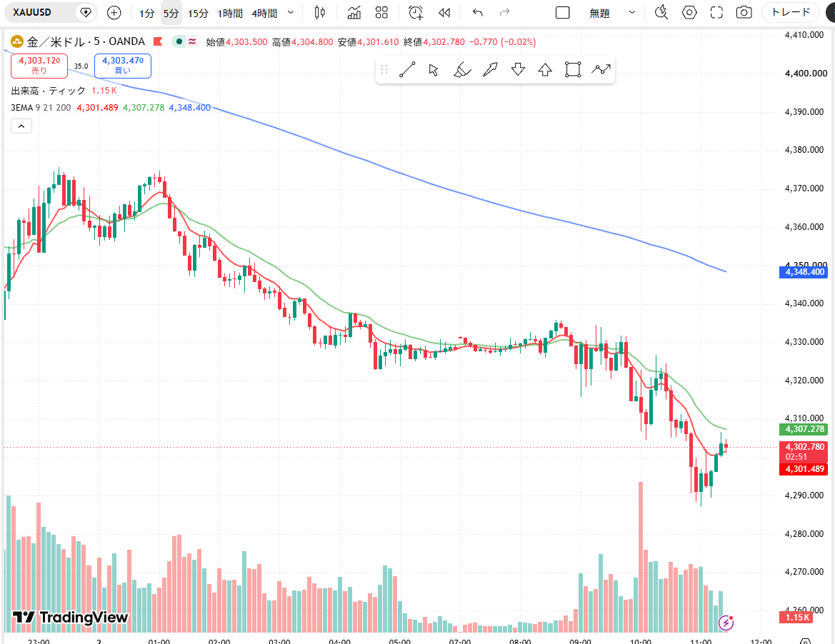Click the pink approximate-equals icon in header
The height and width of the screenshot is (644, 835).
pyautogui.click(x=192, y=41)
